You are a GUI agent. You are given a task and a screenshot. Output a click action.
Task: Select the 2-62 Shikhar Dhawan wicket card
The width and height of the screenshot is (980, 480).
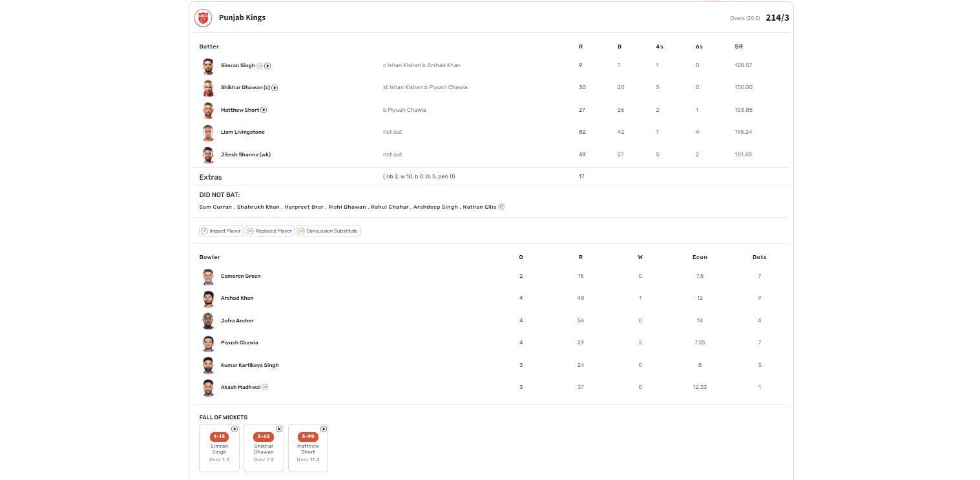click(x=264, y=448)
